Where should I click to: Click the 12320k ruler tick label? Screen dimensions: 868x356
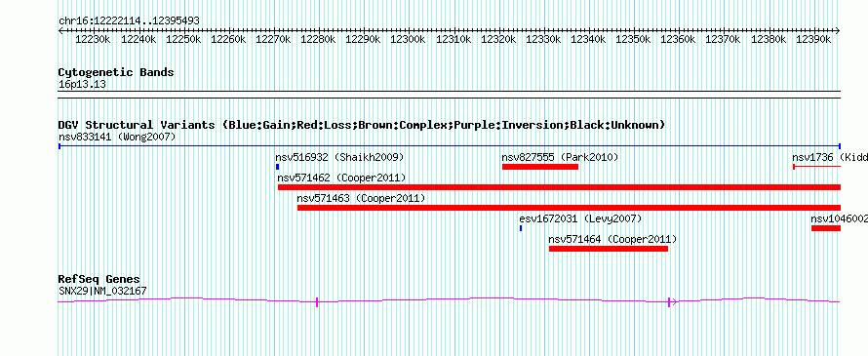pos(498,39)
